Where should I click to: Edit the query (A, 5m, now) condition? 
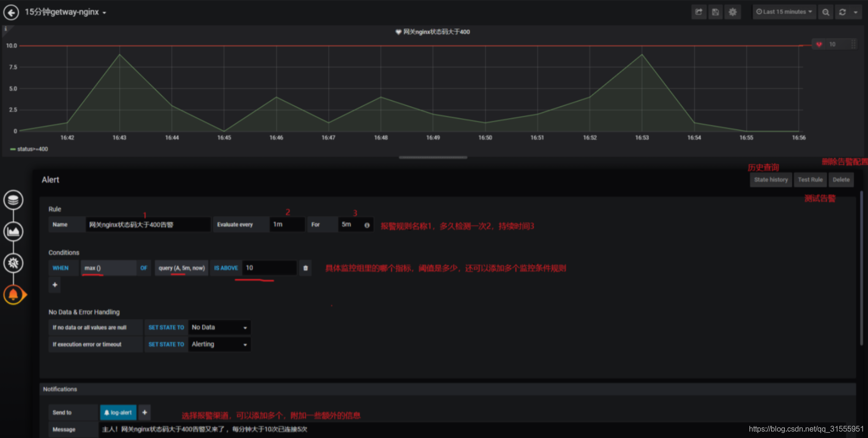coord(181,268)
